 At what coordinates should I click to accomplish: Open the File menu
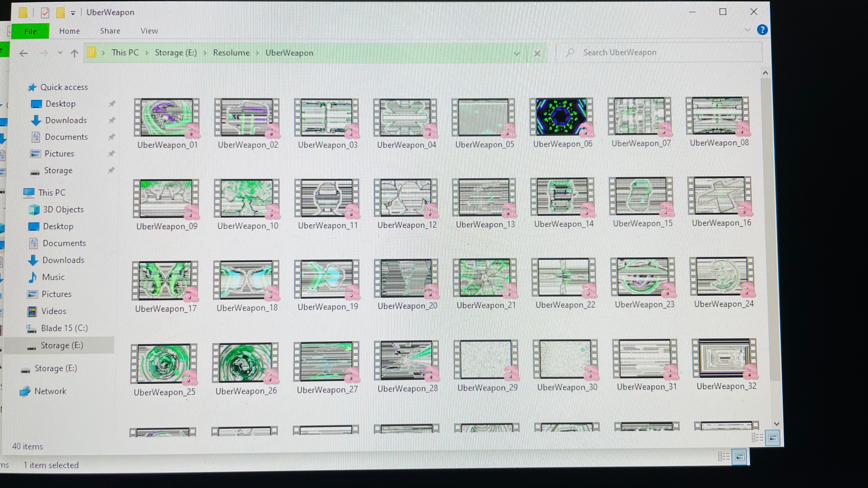[x=30, y=31]
